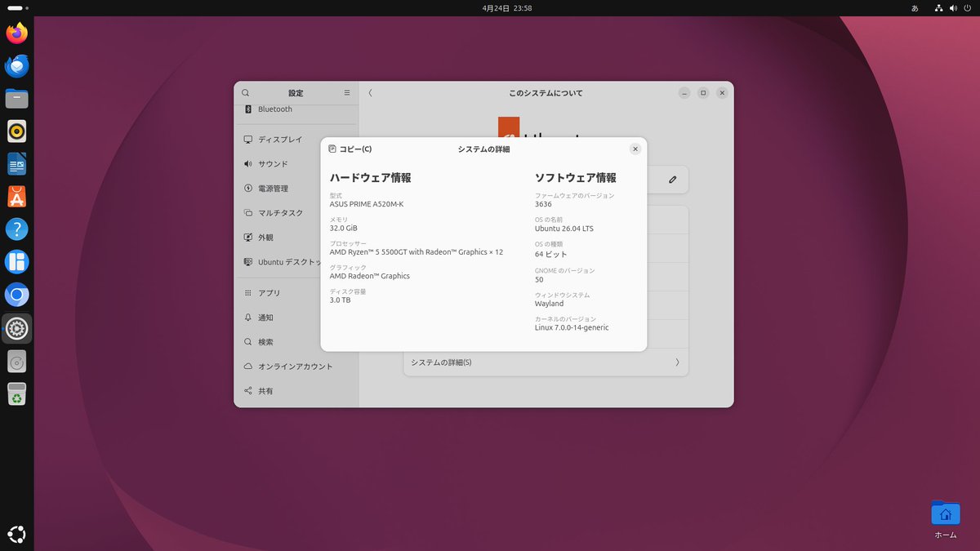This screenshot has height=551, width=980.
Task: Open LibreOffice Writer from the dock
Action: click(x=16, y=164)
